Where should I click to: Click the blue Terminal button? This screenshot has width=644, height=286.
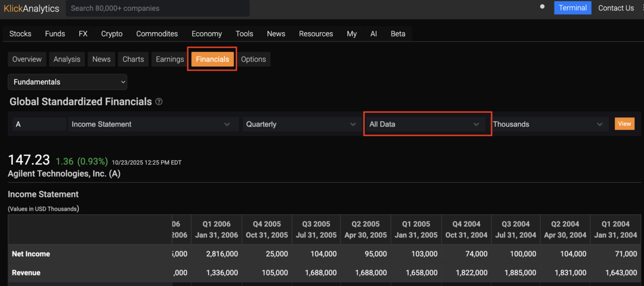pos(573,8)
